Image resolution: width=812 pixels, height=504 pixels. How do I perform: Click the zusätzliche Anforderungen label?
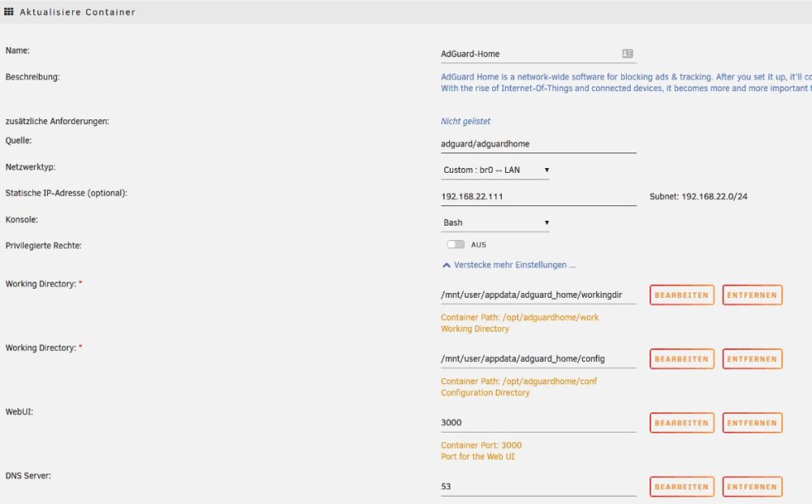pyautogui.click(x=57, y=121)
